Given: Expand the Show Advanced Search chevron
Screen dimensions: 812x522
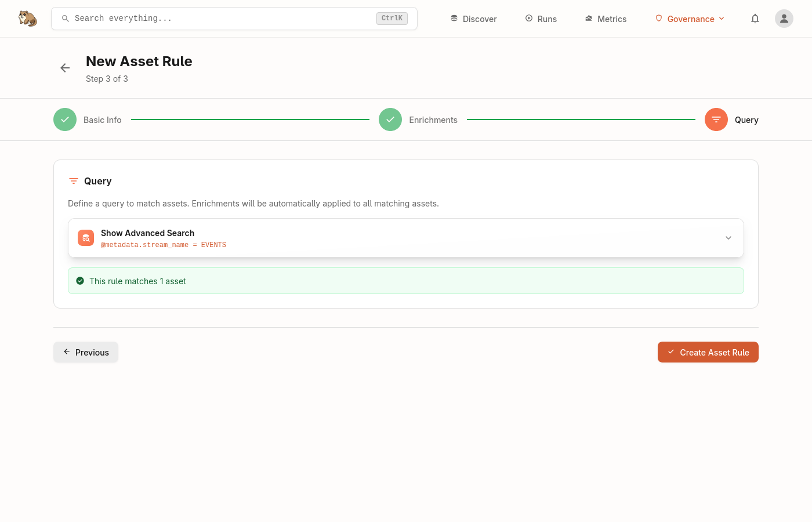Looking at the screenshot, I should [728, 238].
